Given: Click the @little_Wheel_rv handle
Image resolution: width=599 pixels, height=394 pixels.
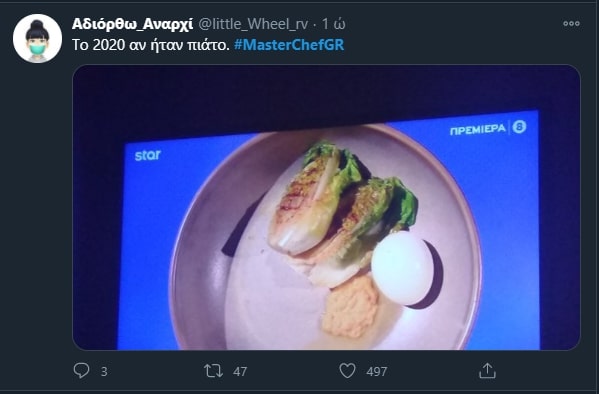Looking at the screenshot, I should 253,24.
